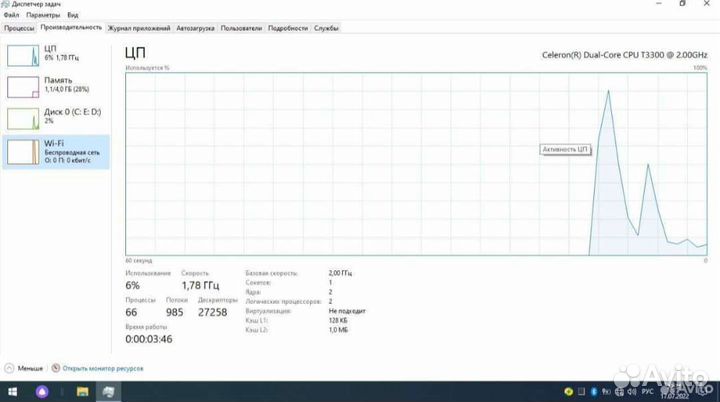Viewport: 720px width, 402px height.
Task: Open the Windows Start menu
Action: pyautogui.click(x=12, y=392)
